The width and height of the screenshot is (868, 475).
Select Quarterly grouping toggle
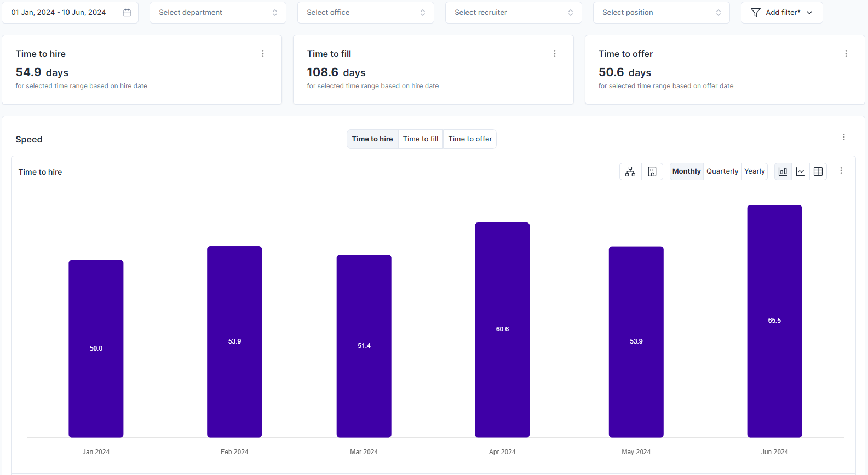coord(722,171)
